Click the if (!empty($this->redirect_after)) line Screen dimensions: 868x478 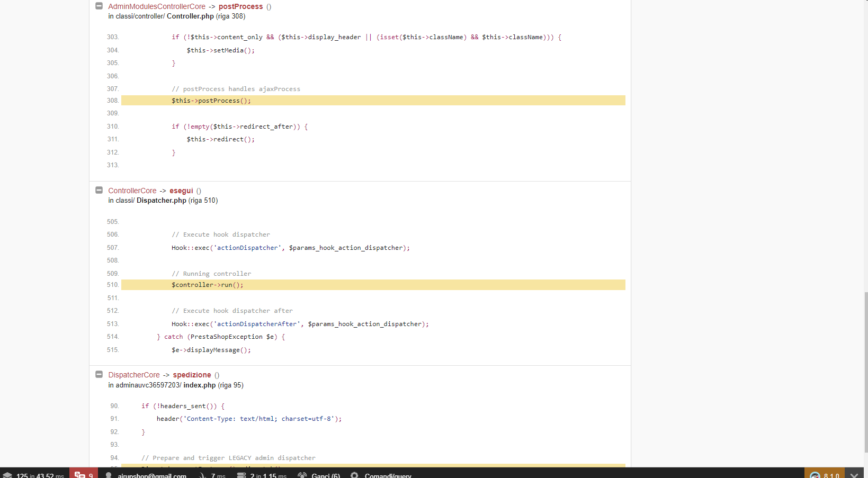239,127
